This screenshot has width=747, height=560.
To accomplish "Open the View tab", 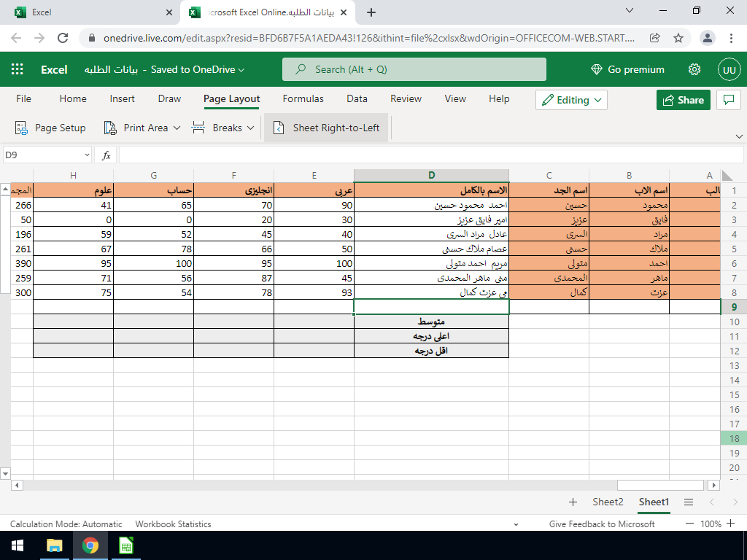I will click(x=455, y=98).
